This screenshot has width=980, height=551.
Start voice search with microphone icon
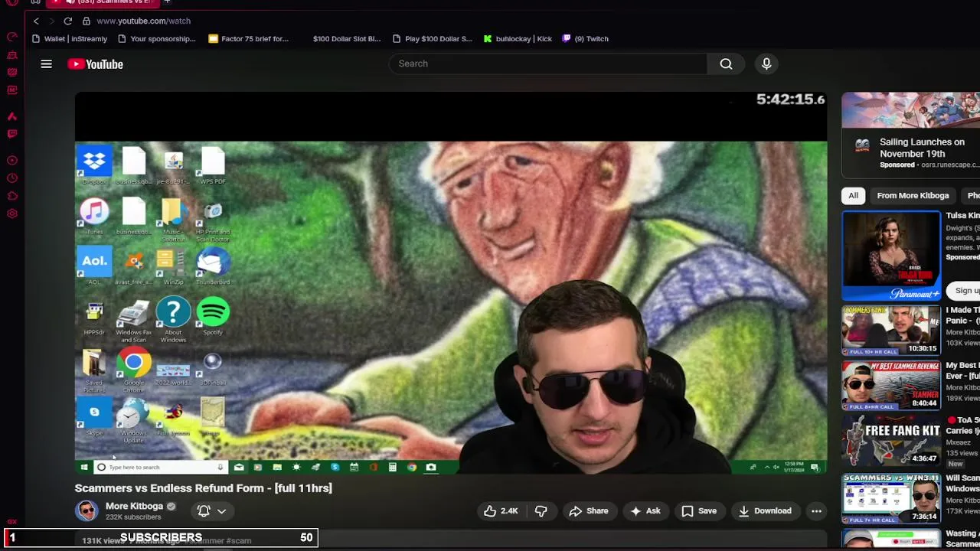point(766,64)
